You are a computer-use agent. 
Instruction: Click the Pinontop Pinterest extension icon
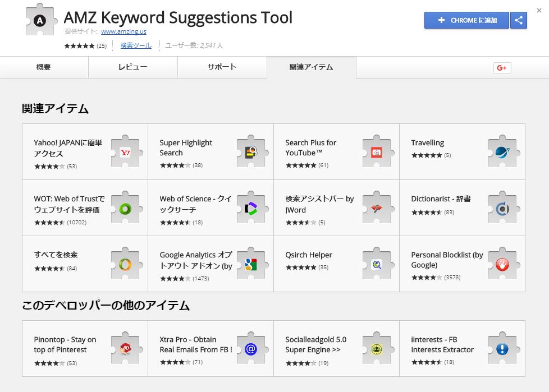coord(126,349)
